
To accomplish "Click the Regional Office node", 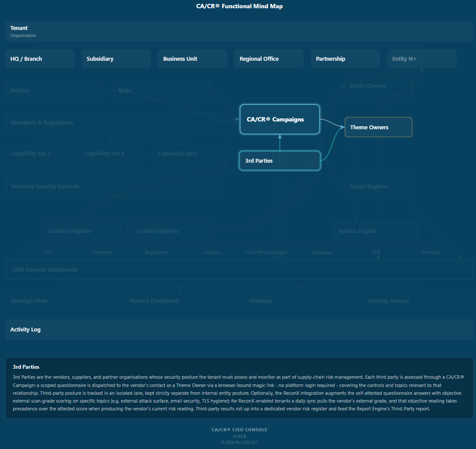I will pos(269,59).
